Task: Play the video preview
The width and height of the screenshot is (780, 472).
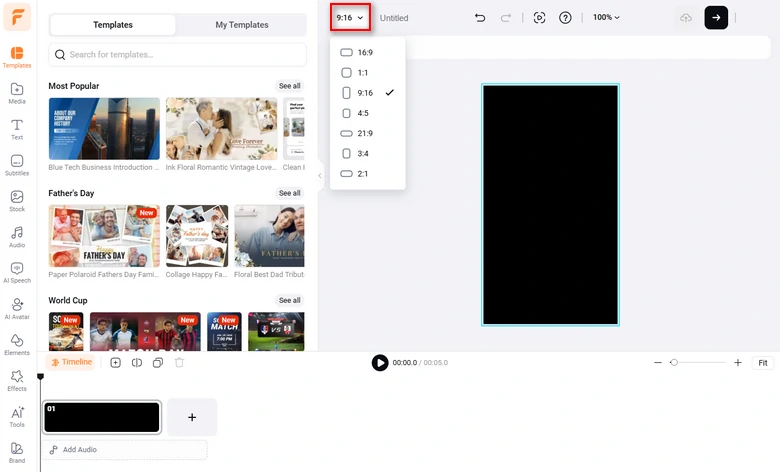Action: (x=380, y=363)
